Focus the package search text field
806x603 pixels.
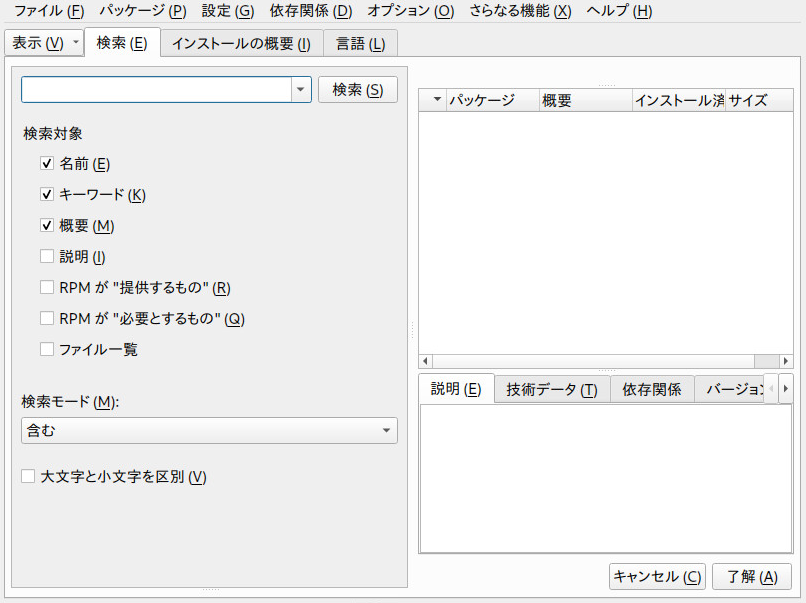[x=157, y=89]
